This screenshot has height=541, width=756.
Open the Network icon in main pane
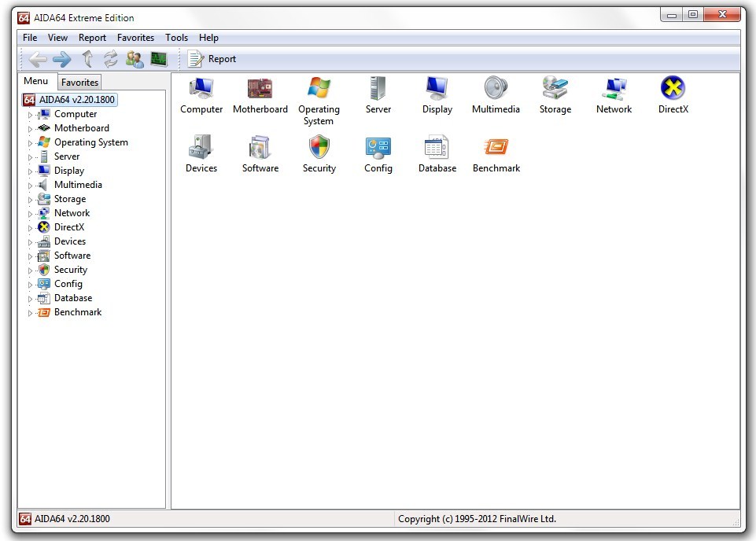click(x=614, y=88)
